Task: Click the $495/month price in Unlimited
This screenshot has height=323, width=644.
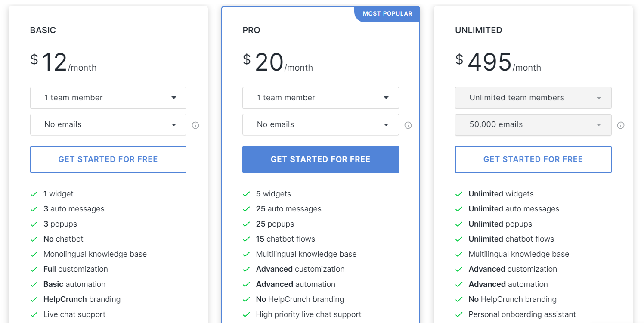Action: click(x=498, y=62)
